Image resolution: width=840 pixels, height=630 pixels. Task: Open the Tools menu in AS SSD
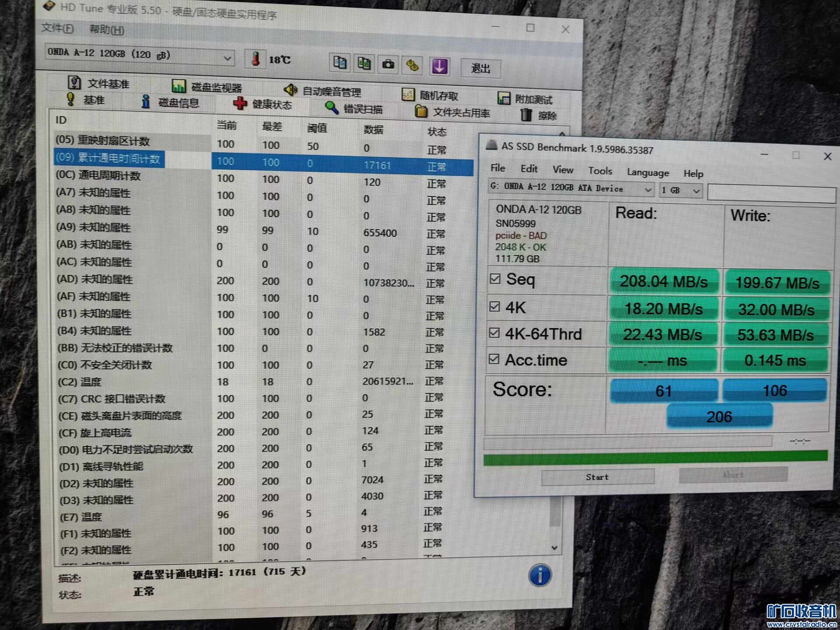pos(599,171)
